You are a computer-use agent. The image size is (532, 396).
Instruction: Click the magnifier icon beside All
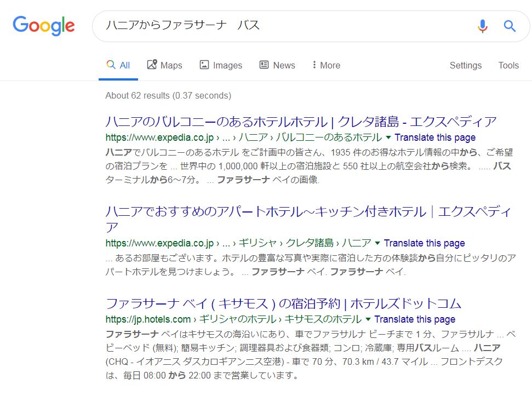point(111,65)
